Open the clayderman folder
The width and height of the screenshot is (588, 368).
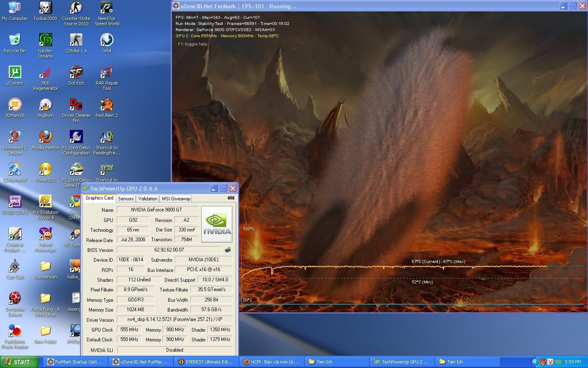click(x=45, y=269)
